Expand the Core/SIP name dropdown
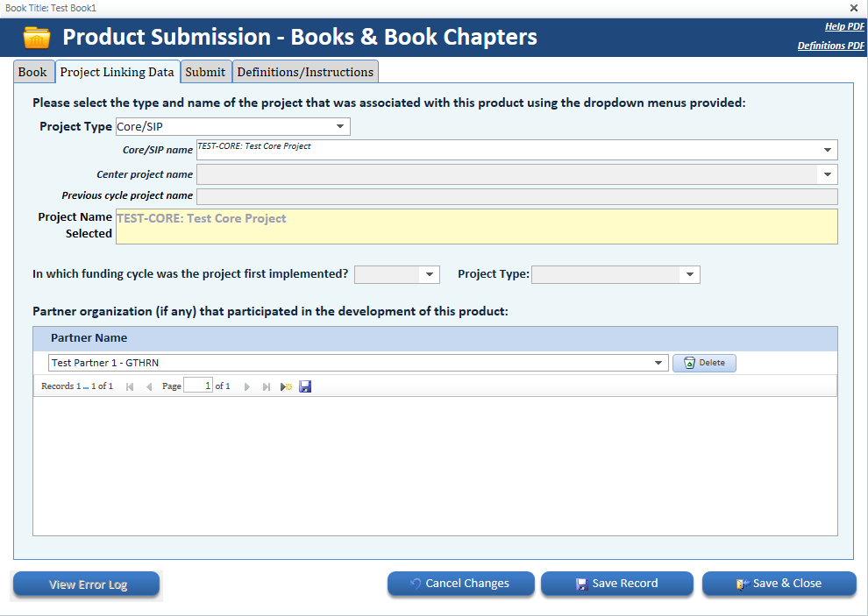 coord(828,150)
